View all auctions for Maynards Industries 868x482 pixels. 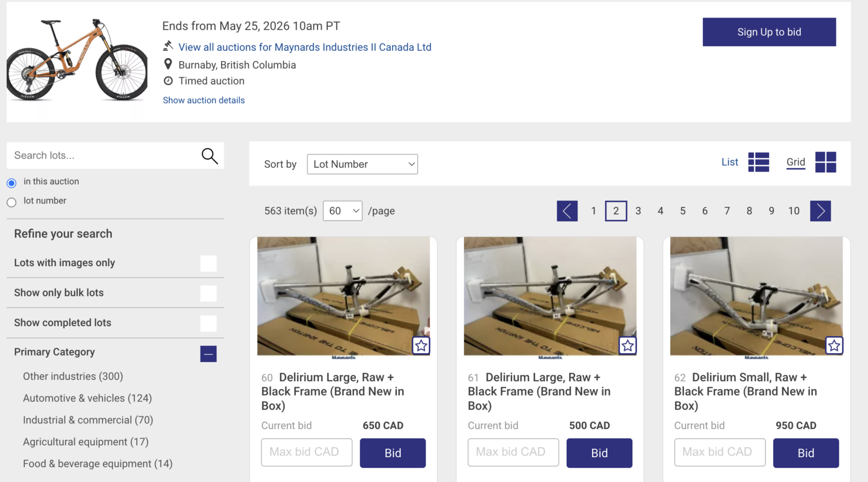pos(305,47)
